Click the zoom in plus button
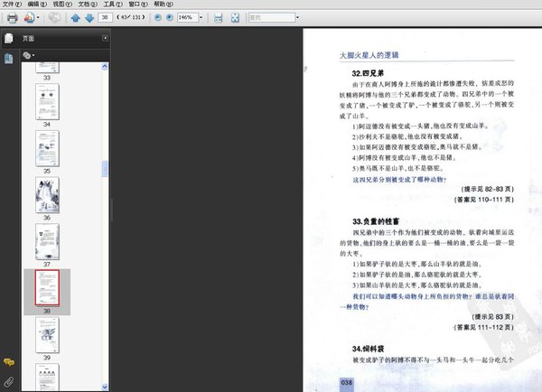The image size is (542, 392). coord(171,17)
